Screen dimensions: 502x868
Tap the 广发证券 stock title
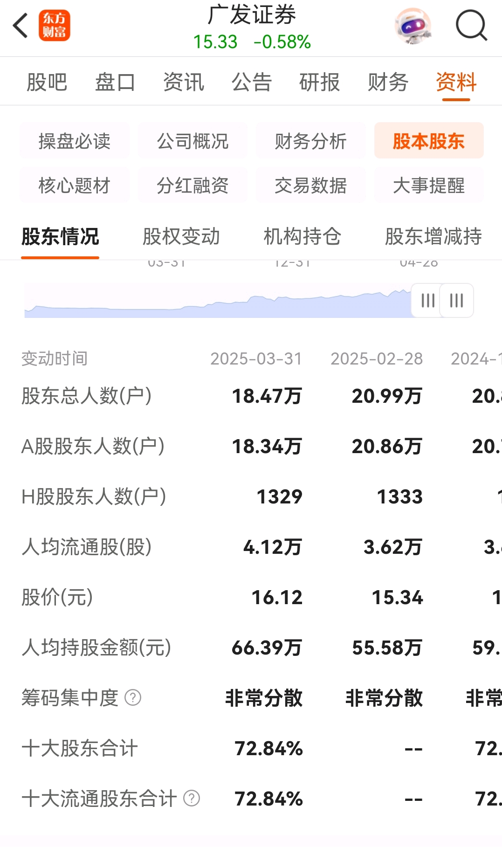[252, 14]
